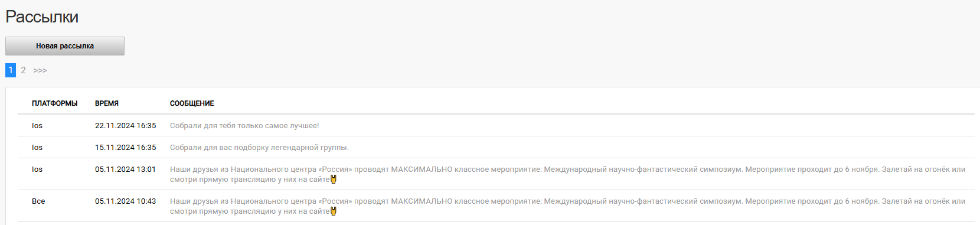
Task: Open the 05.11.2024 13:01 symposium message
Action: point(567,174)
